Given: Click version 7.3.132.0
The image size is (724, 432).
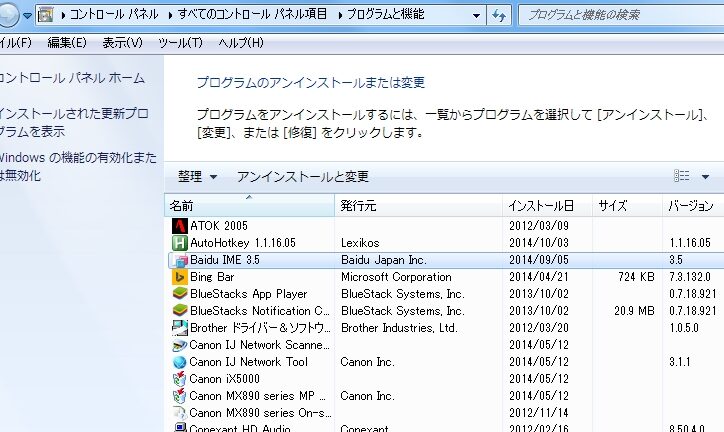Looking at the screenshot, I should 690,277.
